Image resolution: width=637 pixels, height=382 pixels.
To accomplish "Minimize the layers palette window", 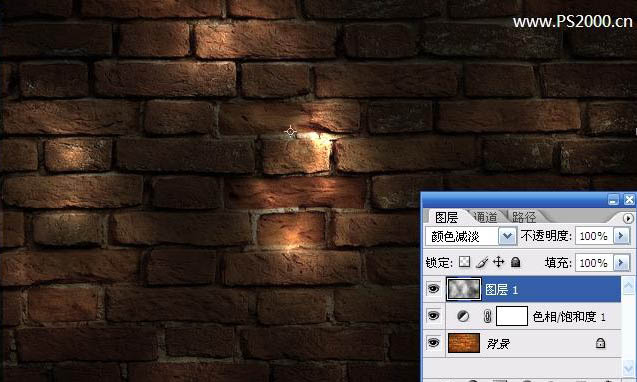I will 613,200.
